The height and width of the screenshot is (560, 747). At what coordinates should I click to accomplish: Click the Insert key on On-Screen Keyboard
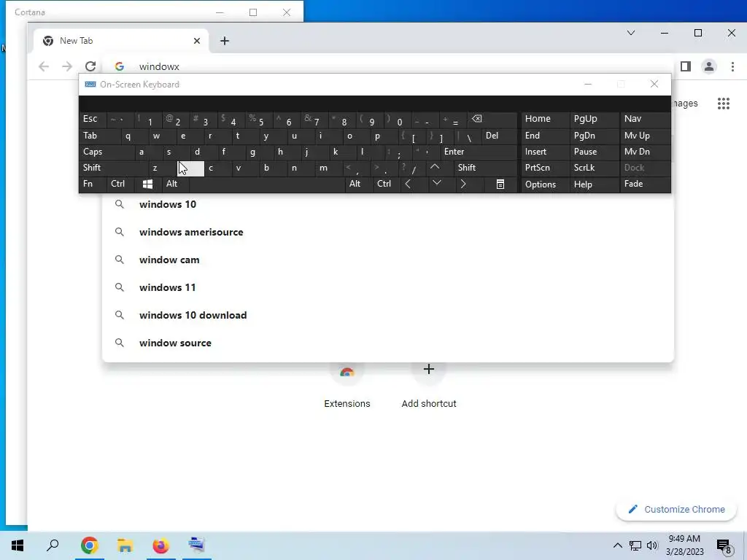tap(546, 152)
